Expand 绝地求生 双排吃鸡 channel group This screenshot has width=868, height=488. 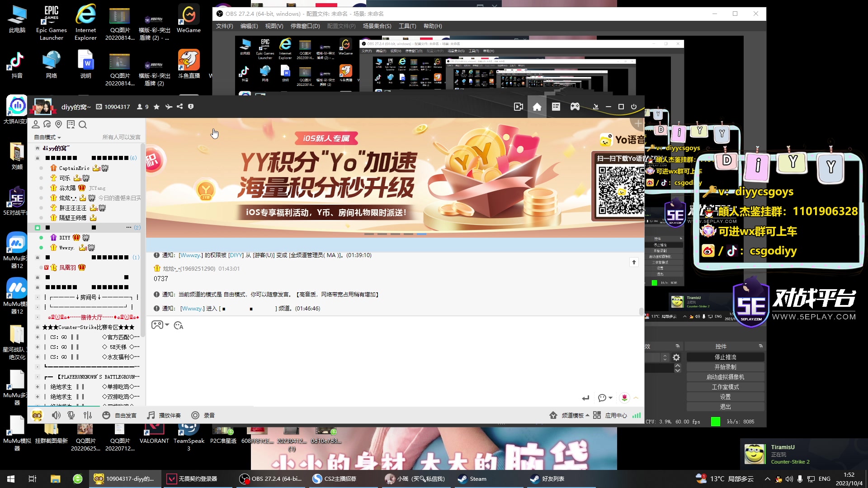pyautogui.click(x=38, y=397)
